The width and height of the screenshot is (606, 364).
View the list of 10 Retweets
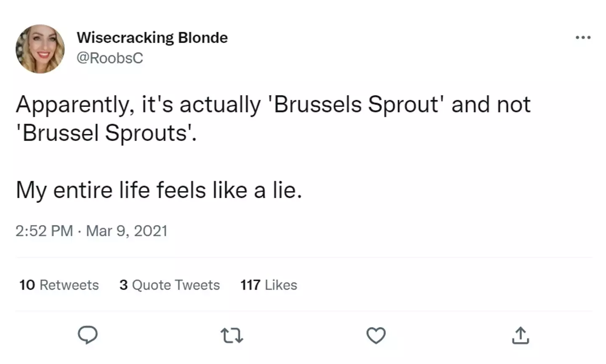coord(59,285)
